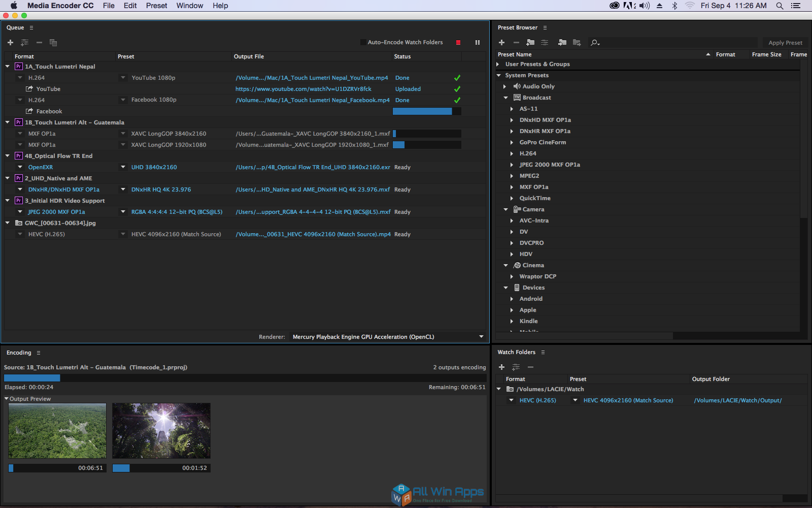Click RGBA 4:4:4 12-bit PQ preset link
This screenshot has width=812, height=508.
coord(177,212)
